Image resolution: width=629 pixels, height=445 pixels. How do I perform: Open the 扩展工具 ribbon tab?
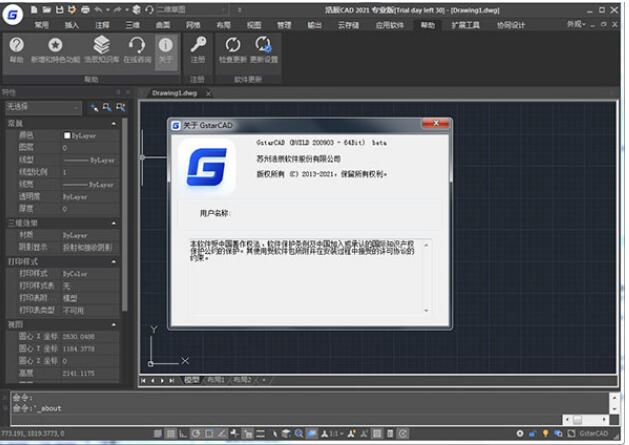coord(465,25)
